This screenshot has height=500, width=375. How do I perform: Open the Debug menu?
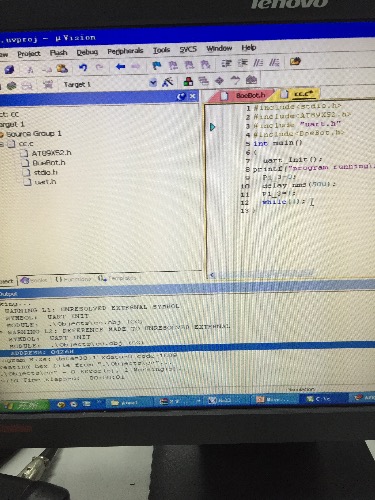pyautogui.click(x=87, y=52)
